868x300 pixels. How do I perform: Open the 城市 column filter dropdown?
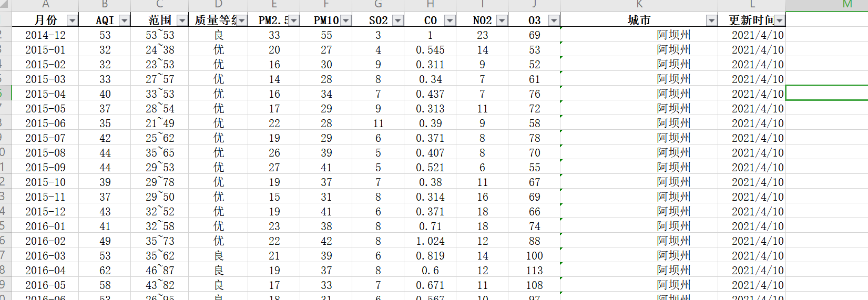712,20
